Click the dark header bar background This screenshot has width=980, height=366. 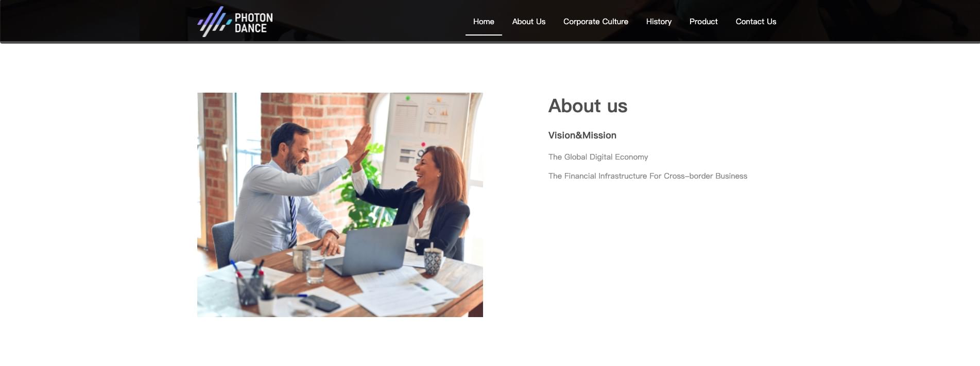360,21
